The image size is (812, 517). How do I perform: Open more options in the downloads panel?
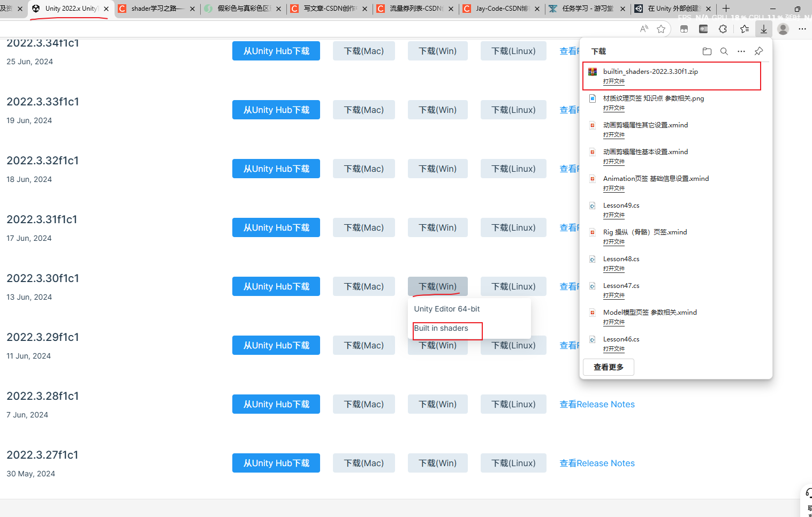[x=741, y=51]
